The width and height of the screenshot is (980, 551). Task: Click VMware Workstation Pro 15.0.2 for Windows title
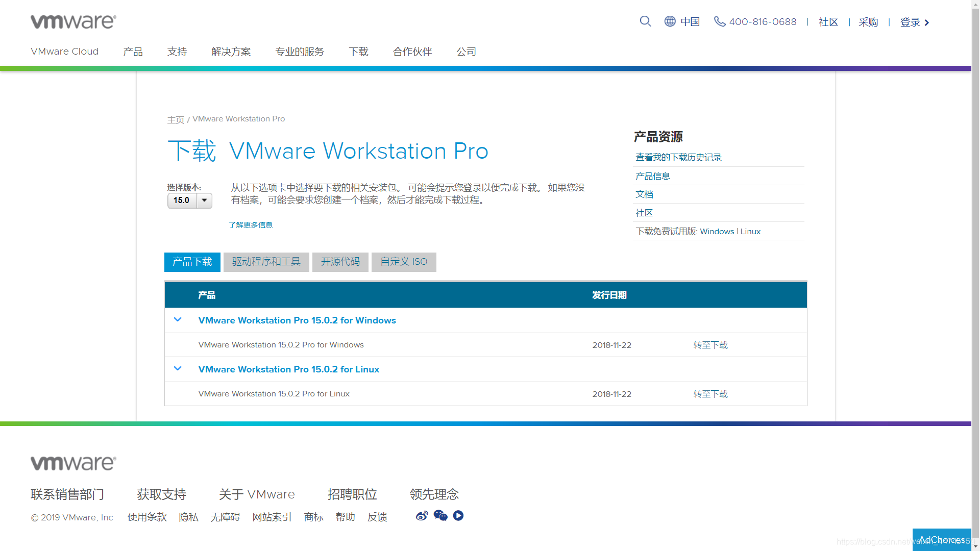tap(297, 320)
